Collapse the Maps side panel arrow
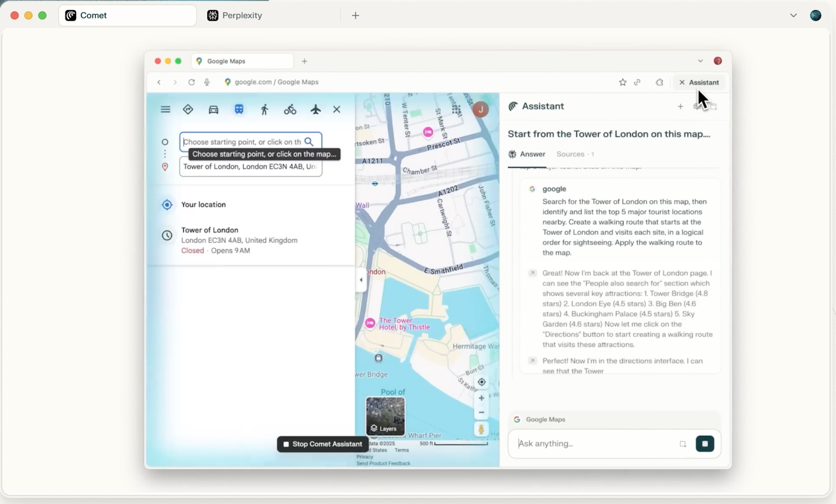The image size is (836, 504). (361, 280)
